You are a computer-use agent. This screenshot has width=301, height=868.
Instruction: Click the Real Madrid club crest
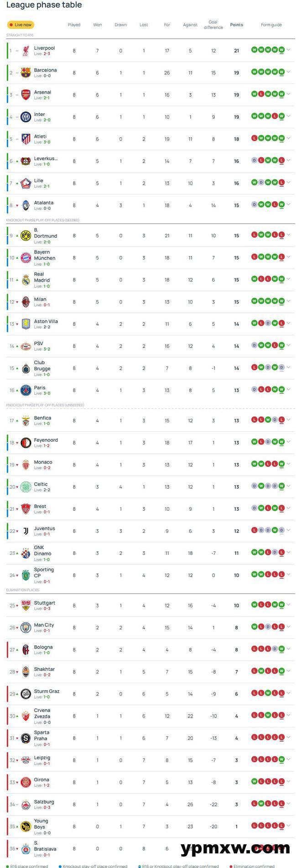click(x=26, y=280)
